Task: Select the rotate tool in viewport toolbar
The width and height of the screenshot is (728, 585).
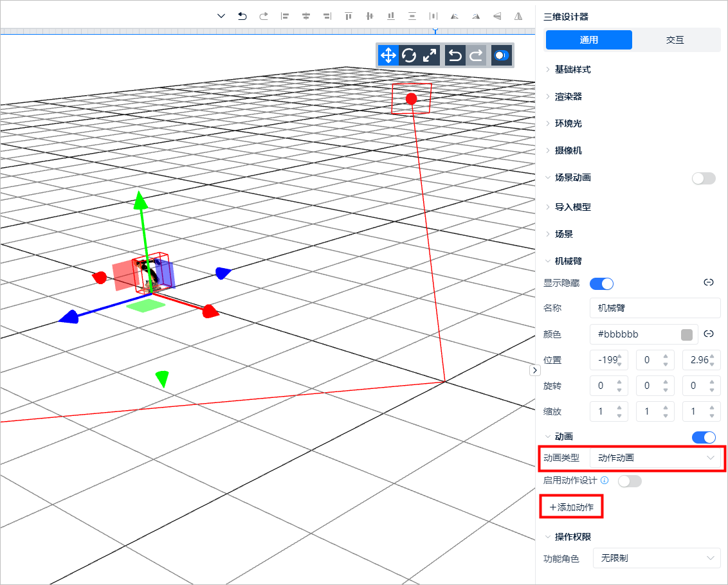Action: click(408, 55)
